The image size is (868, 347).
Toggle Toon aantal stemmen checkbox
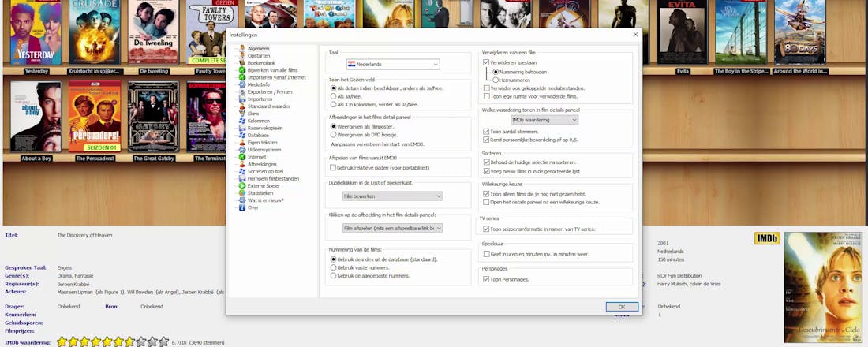pos(486,132)
